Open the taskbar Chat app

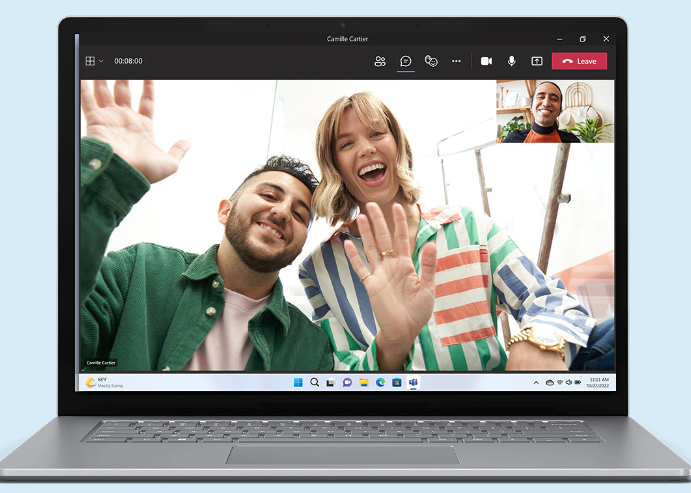[347, 382]
